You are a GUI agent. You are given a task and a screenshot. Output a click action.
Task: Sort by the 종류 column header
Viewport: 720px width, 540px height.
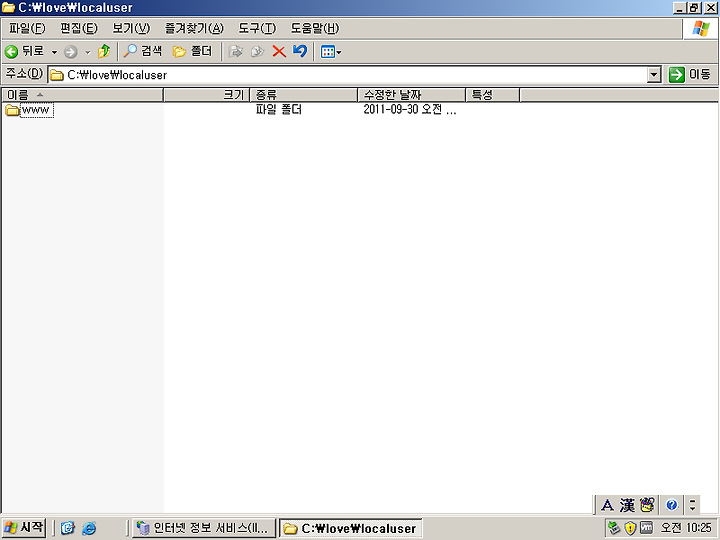pos(304,95)
